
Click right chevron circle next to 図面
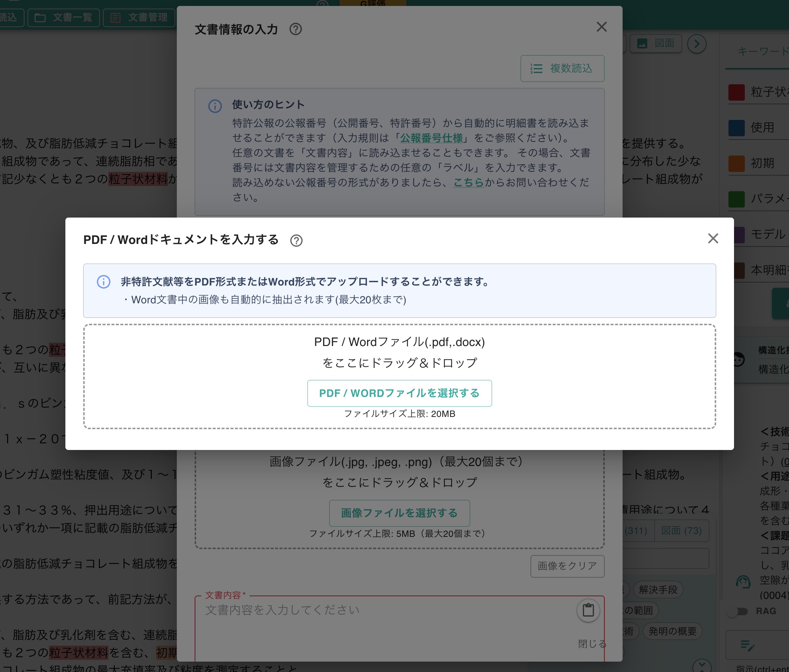coord(697,44)
